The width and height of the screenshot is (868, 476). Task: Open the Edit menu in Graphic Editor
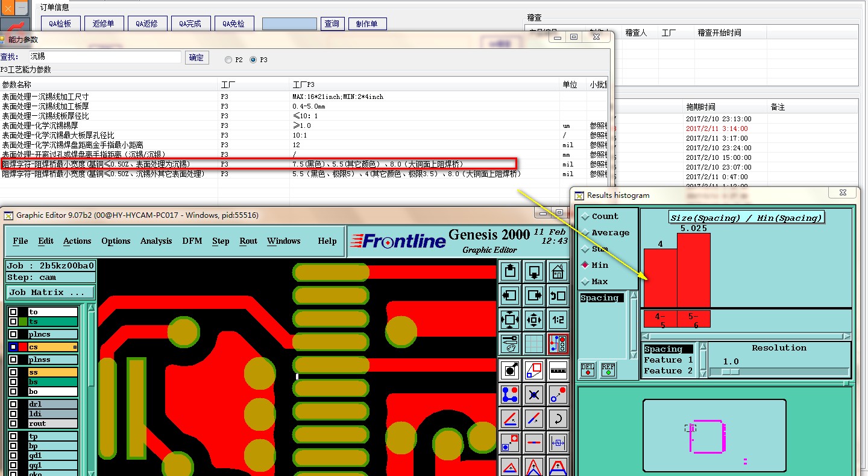point(46,241)
